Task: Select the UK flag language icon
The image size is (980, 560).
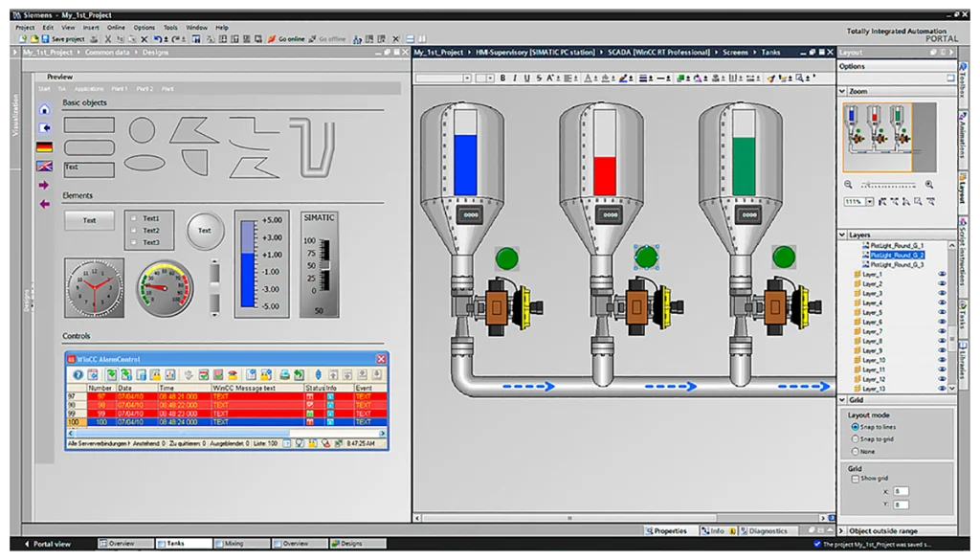Action: 44,167
